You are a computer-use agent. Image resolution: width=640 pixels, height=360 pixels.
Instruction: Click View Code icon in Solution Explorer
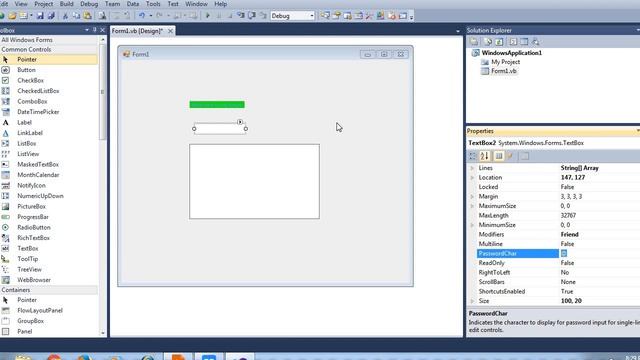[x=513, y=42]
